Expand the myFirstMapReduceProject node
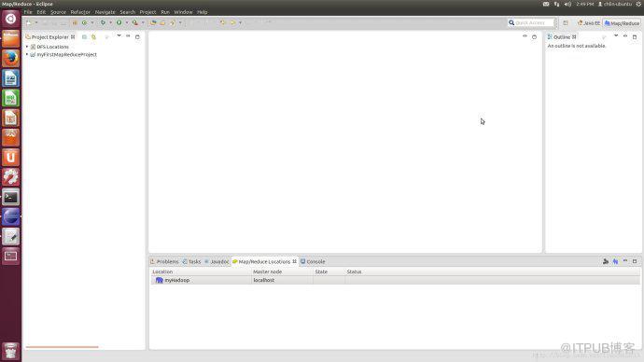The image size is (644, 362). tap(27, 55)
